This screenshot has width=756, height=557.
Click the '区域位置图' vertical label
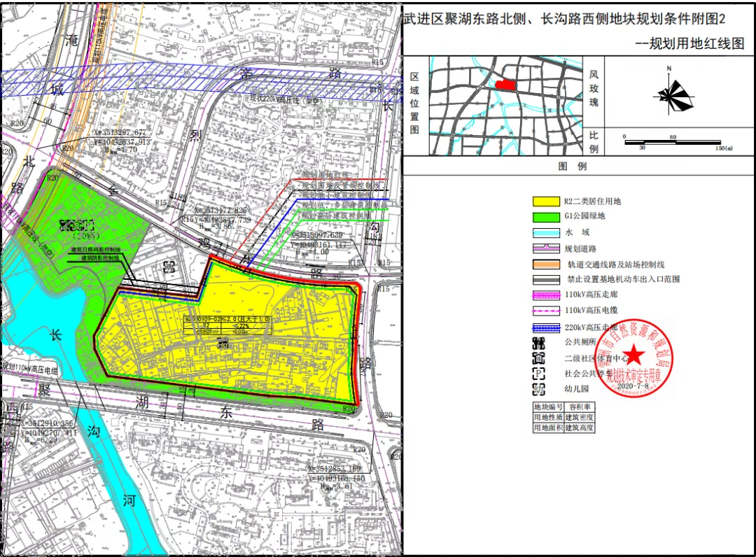pyautogui.click(x=414, y=103)
